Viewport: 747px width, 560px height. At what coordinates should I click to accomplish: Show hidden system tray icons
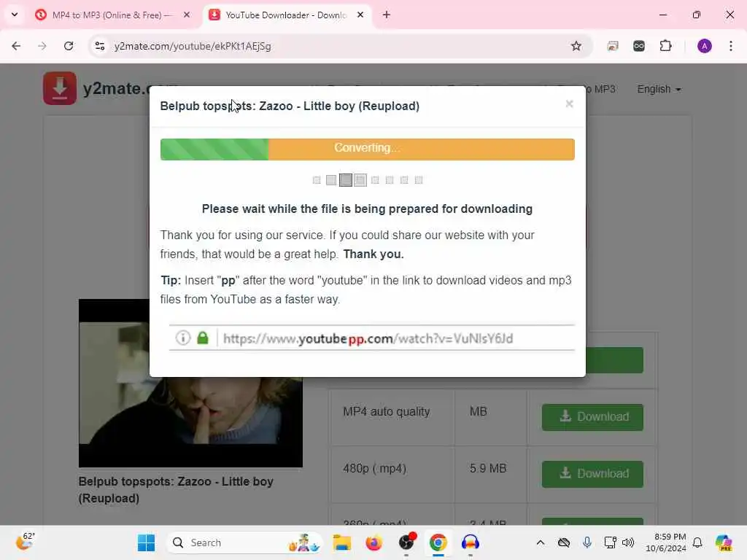[541, 542]
